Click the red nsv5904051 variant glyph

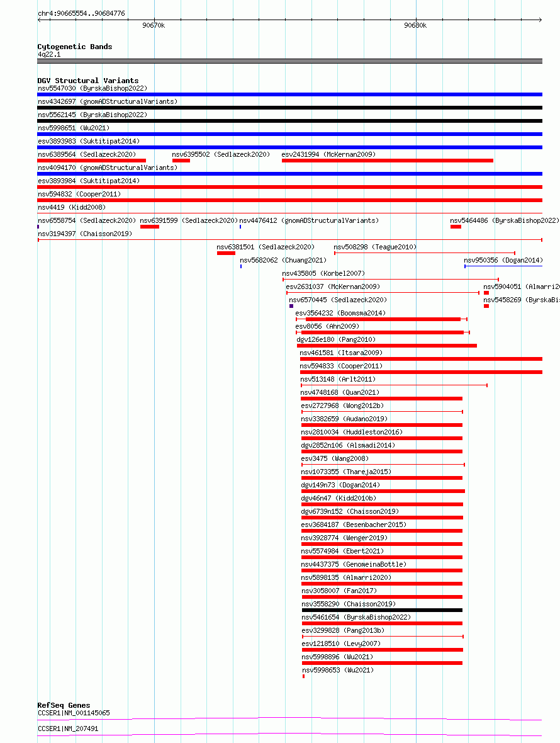pos(486,293)
